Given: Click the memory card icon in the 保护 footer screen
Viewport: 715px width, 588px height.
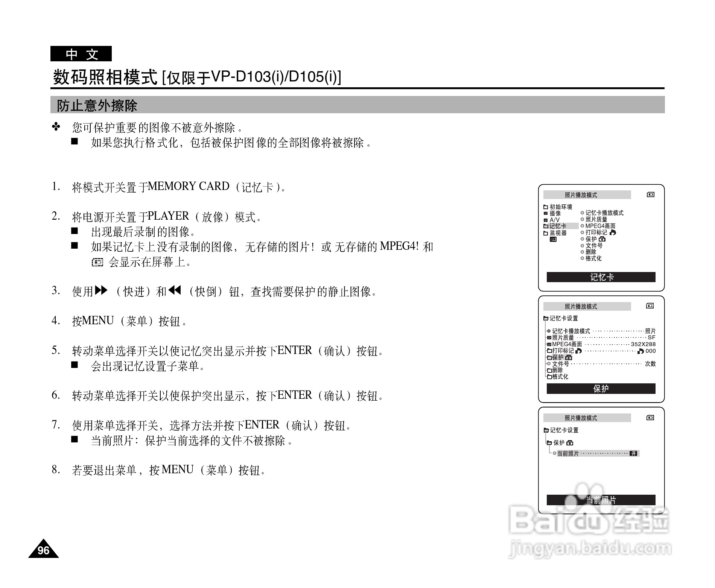Looking at the screenshot, I should pos(650,306).
